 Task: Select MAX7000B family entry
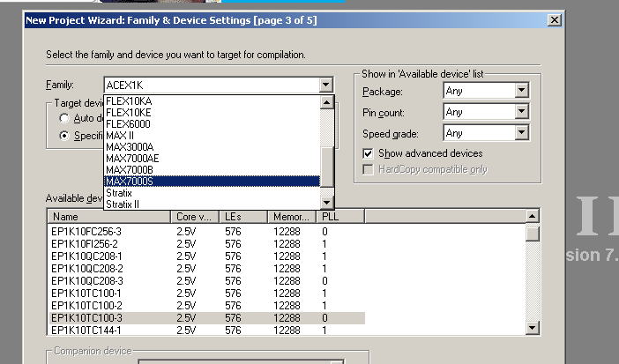pyautogui.click(x=212, y=170)
